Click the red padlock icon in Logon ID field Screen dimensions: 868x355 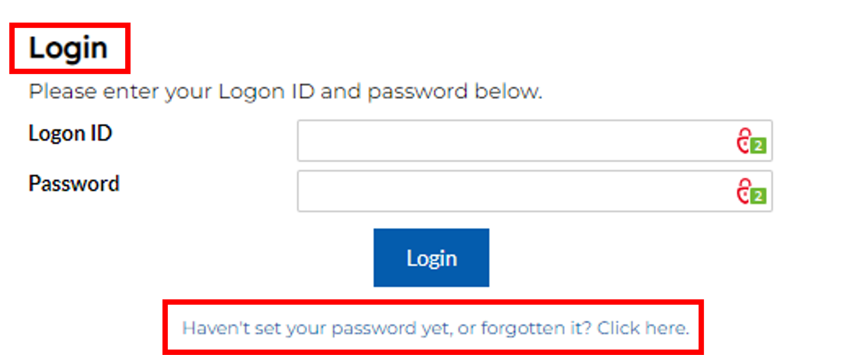743,141
